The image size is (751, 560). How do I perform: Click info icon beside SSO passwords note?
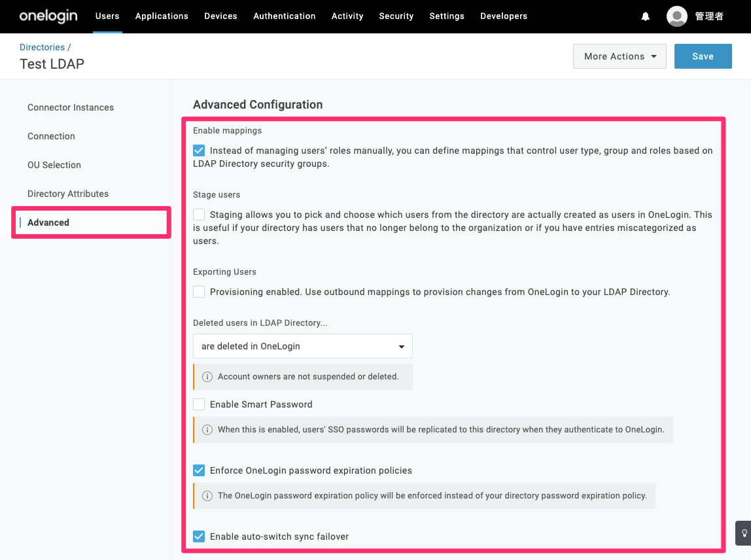tap(207, 430)
